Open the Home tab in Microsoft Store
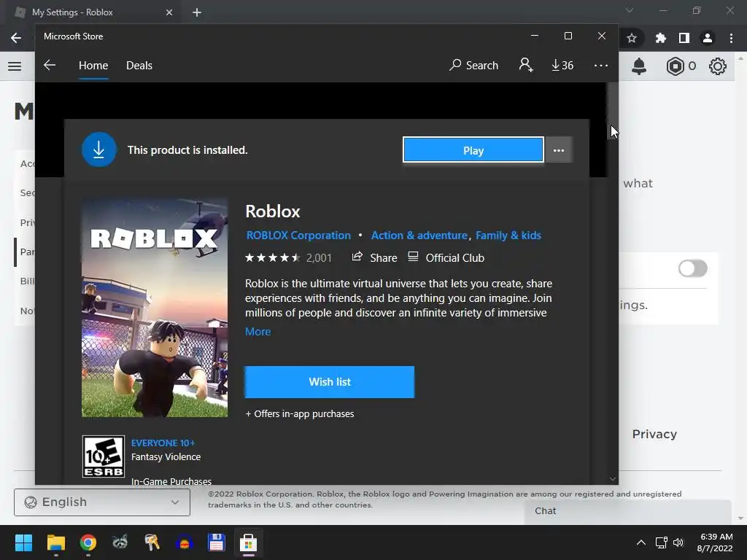747x560 pixels. pyautogui.click(x=93, y=65)
